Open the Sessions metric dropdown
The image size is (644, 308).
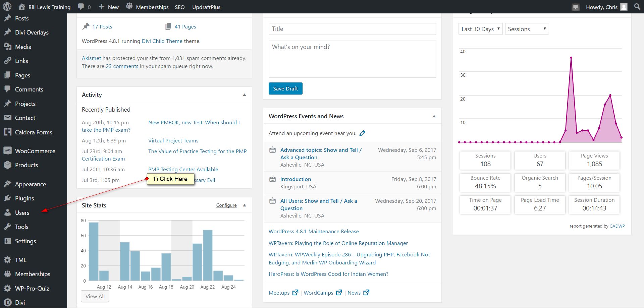pos(527,29)
